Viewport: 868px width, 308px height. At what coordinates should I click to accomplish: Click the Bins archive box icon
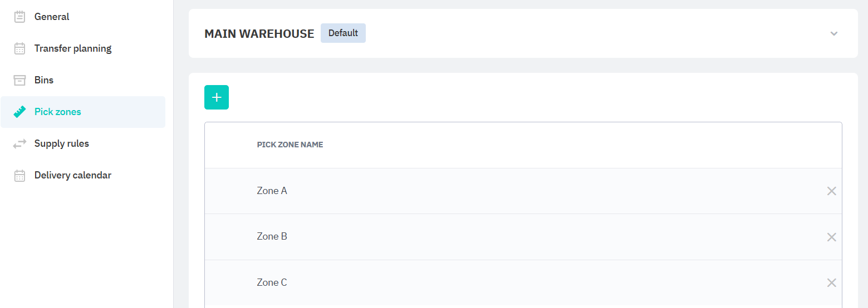tap(19, 80)
